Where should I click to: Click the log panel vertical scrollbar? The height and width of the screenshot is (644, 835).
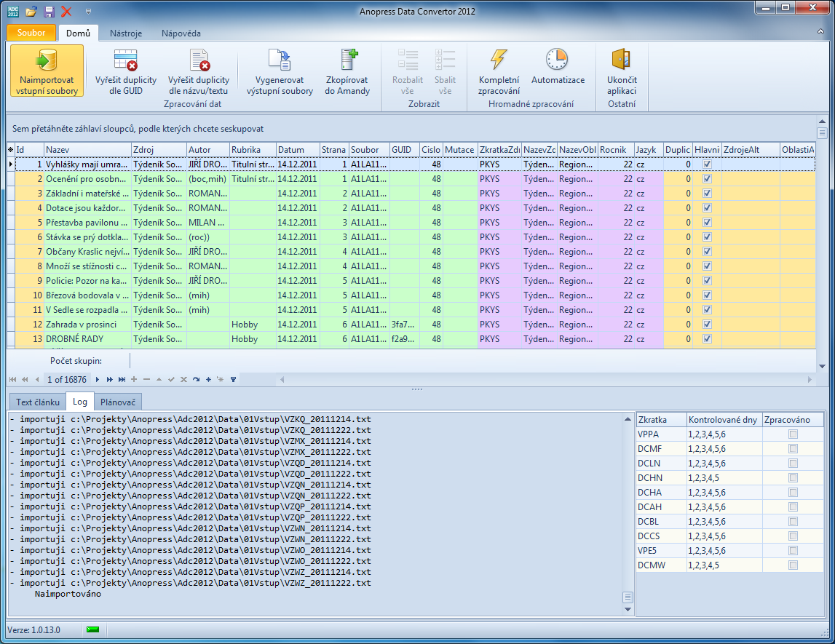(x=628, y=509)
